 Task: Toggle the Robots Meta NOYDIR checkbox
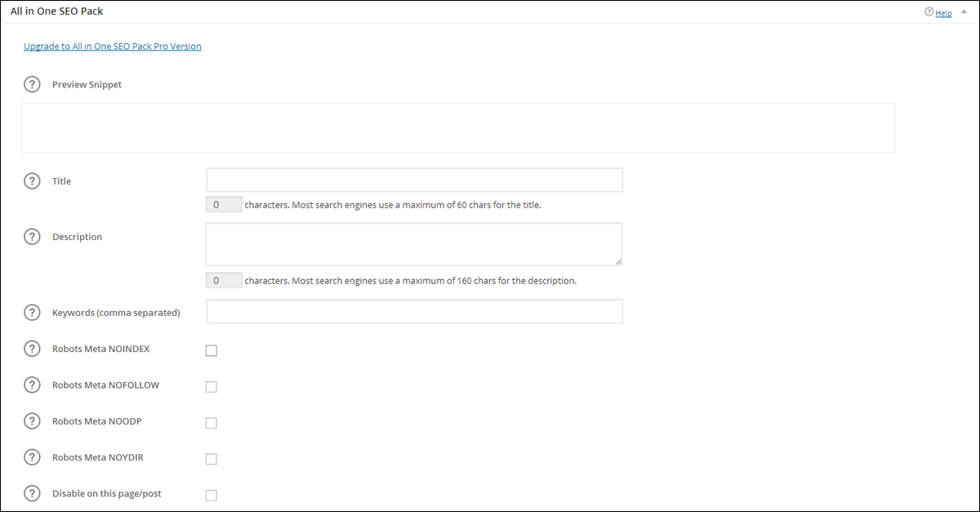(212, 459)
